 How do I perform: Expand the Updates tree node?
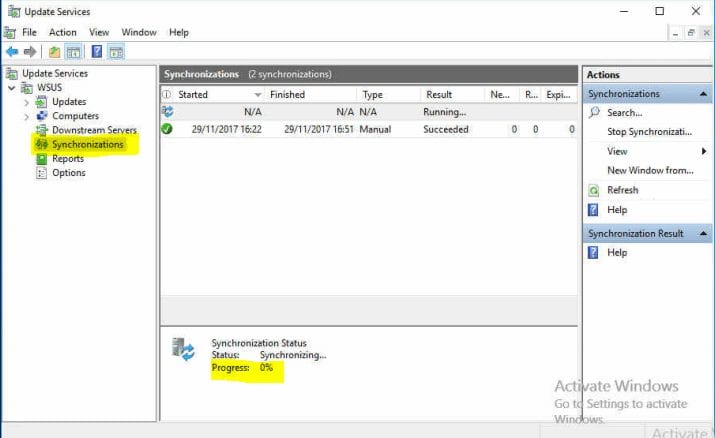(x=26, y=103)
